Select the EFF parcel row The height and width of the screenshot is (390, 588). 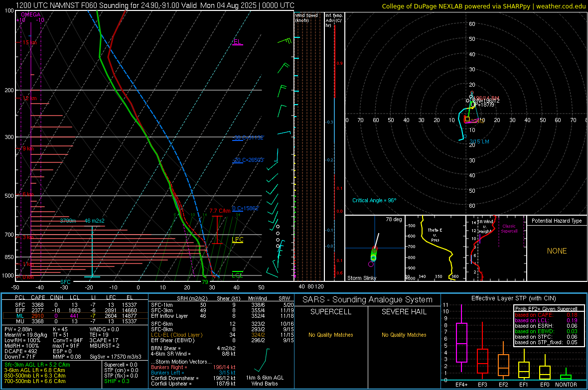pos(75,310)
